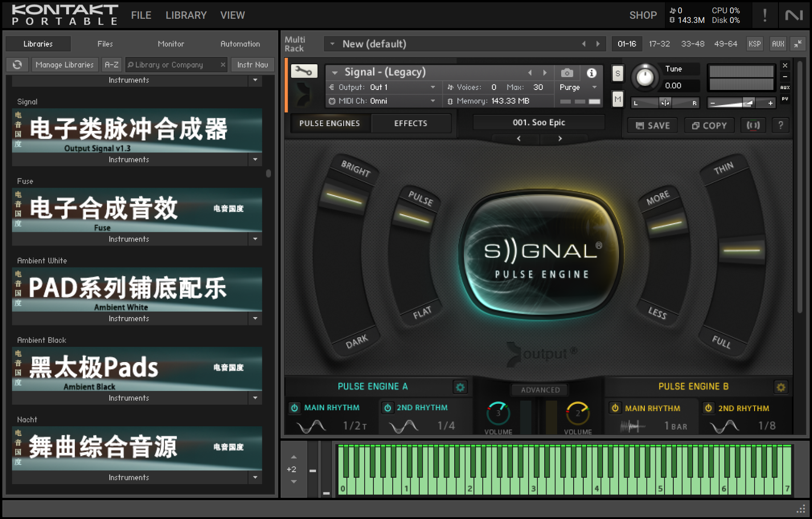Viewport: 812px width, 519px height.
Task: Switch to the Automation tab
Action: pos(240,44)
